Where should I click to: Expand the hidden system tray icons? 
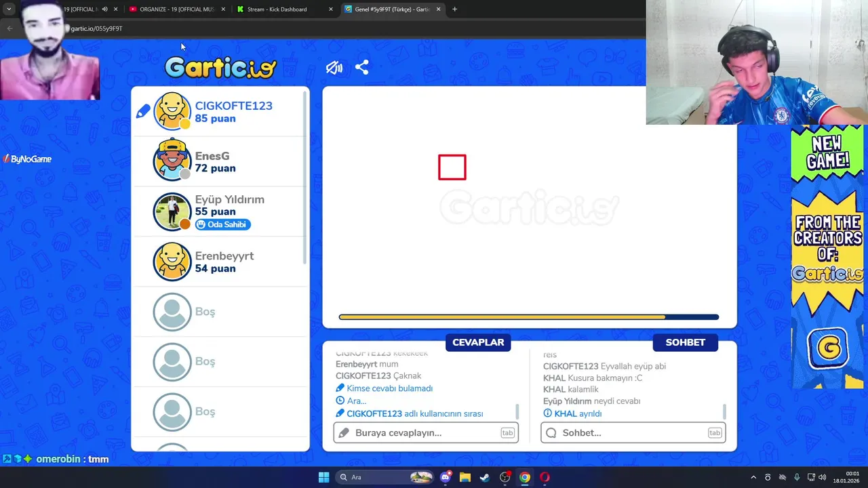[x=753, y=477]
